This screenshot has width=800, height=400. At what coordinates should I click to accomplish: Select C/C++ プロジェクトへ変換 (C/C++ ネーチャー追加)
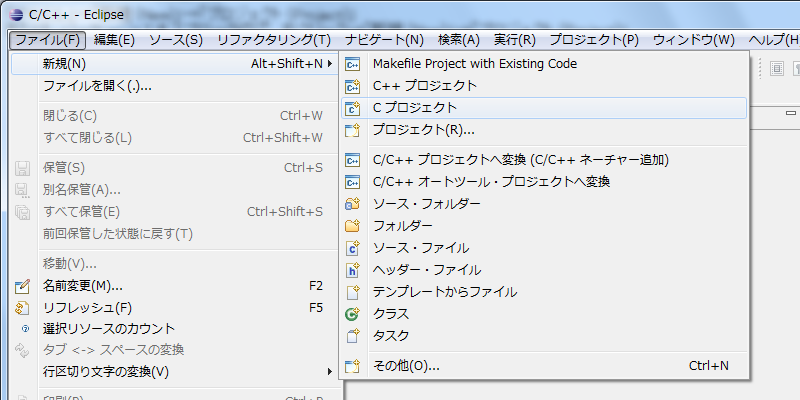[x=544, y=160]
